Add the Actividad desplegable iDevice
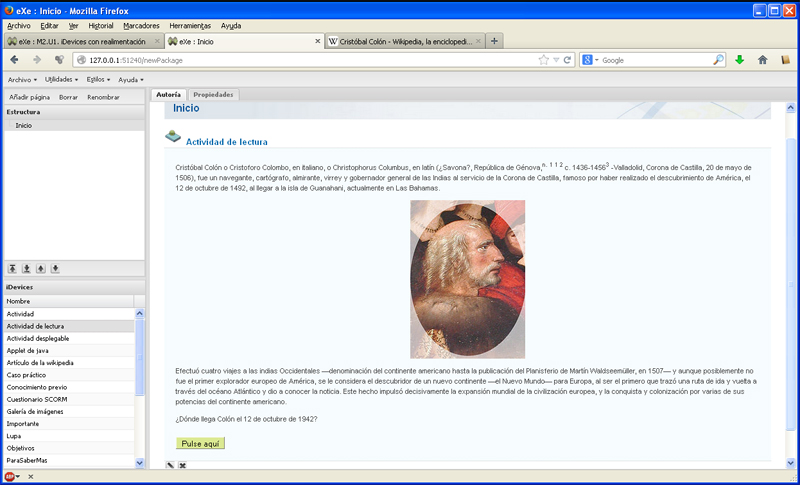 click(69, 339)
